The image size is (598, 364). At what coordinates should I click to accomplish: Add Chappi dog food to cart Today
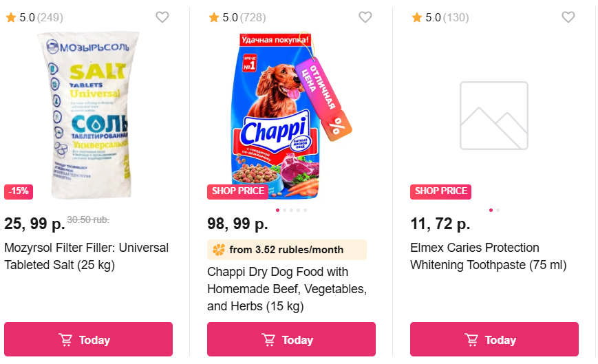click(291, 340)
